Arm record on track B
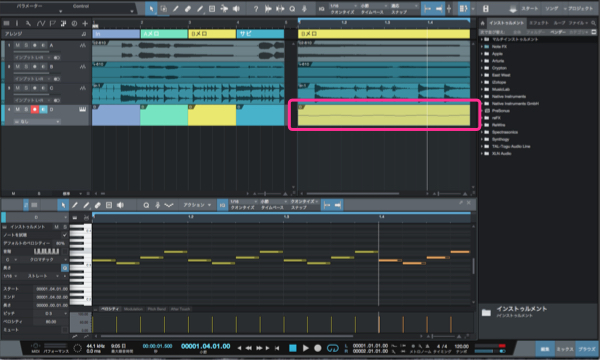The height and width of the screenshot is (360, 600). coord(35,67)
